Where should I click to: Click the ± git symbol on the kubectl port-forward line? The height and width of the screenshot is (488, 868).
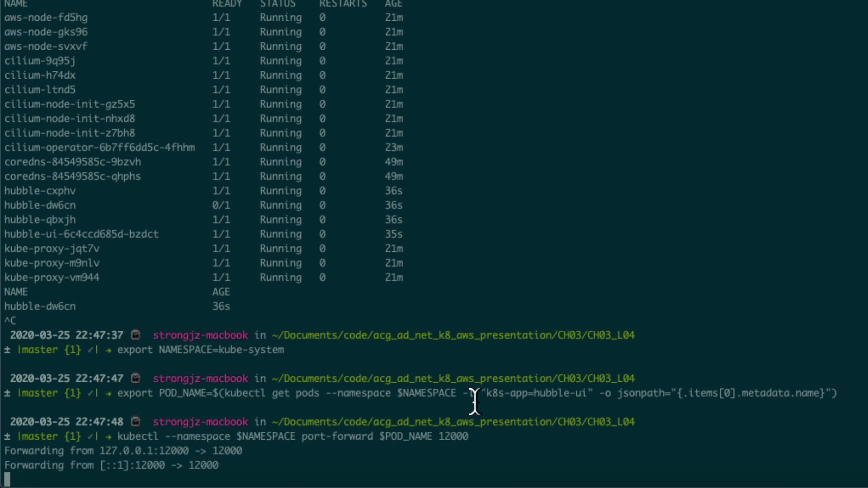click(7, 436)
